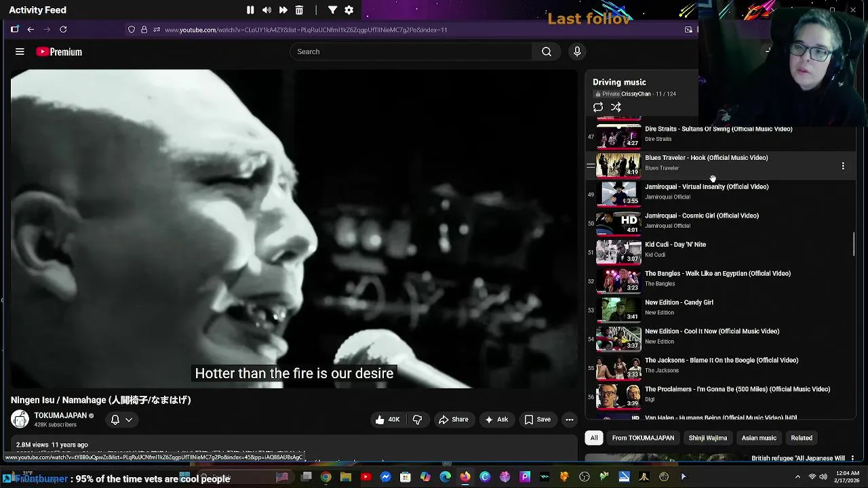
Task: Skip the current Activity Feed alert
Action: [283, 10]
